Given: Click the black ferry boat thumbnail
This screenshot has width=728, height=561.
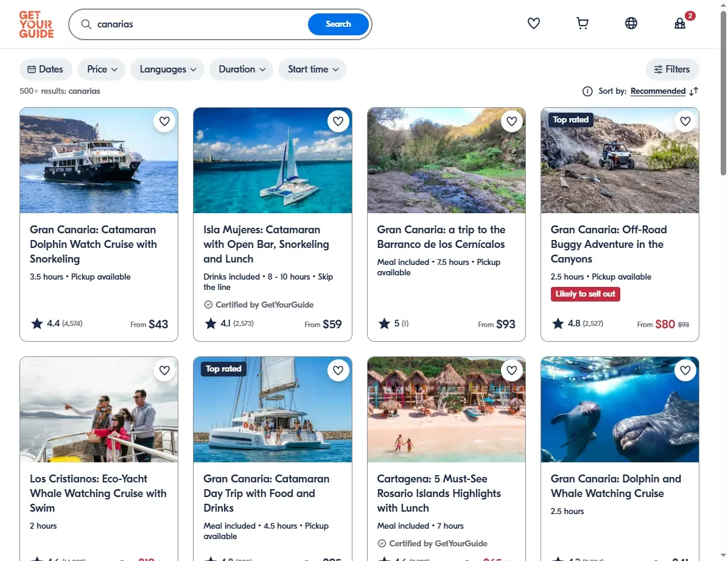Looking at the screenshot, I should [99, 160].
